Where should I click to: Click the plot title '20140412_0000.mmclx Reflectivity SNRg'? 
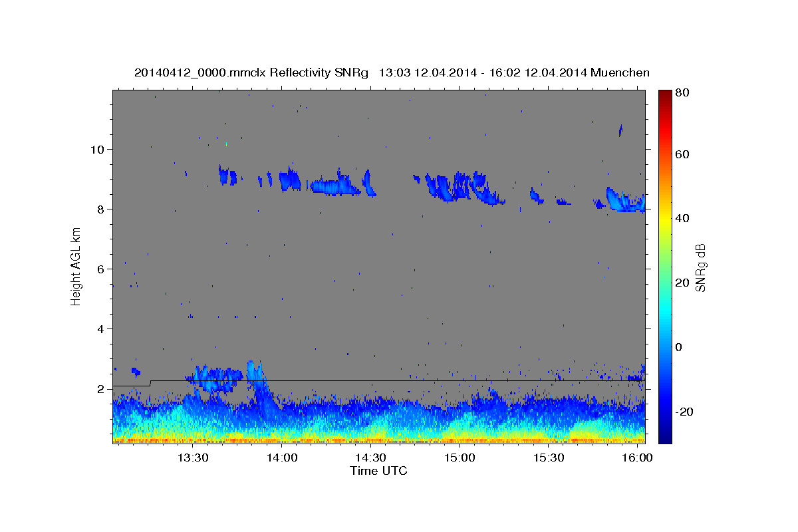[x=251, y=72]
